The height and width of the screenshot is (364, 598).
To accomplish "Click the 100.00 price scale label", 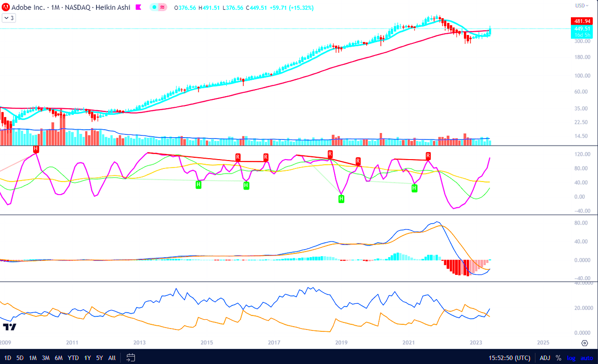I will 582,76.
